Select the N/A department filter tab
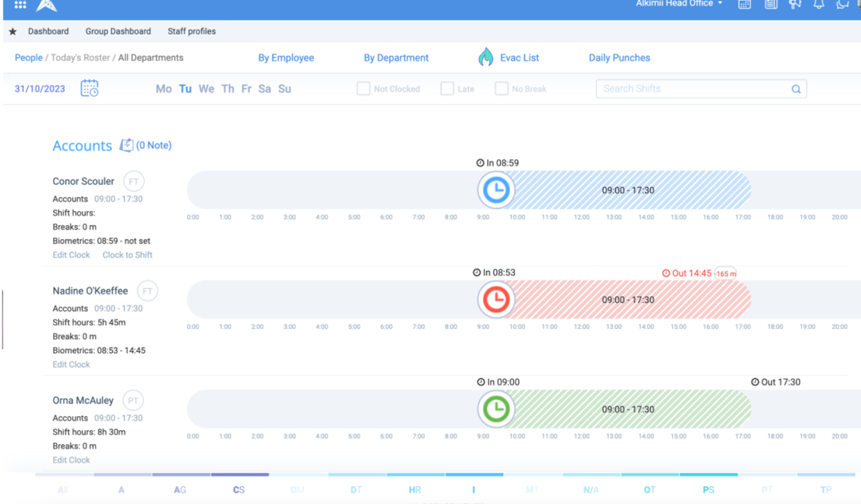The image size is (861, 504). (x=591, y=490)
